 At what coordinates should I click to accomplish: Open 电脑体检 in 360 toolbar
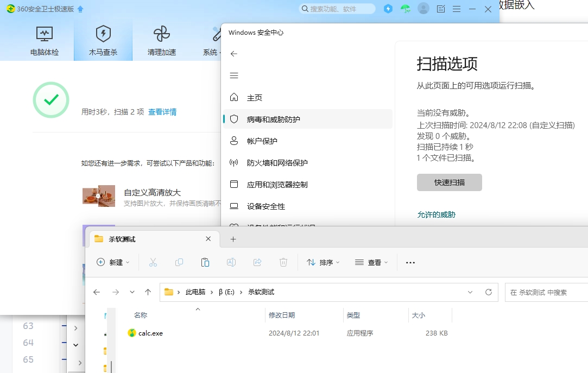[45, 41]
